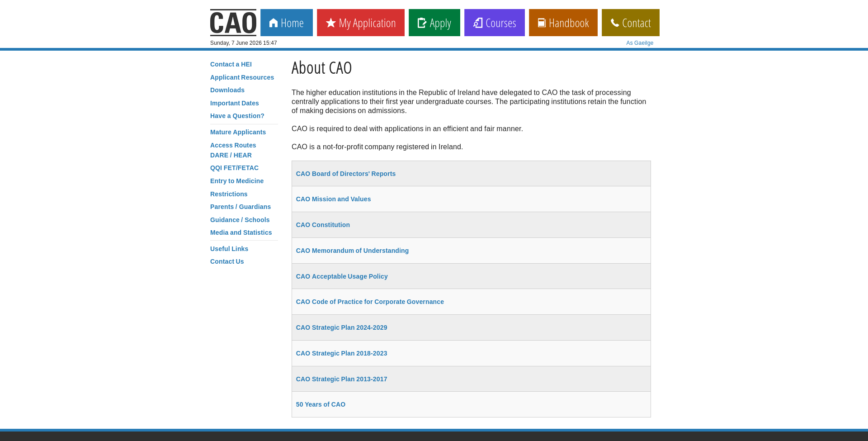Screen dimensions: 868x441
Task: Open the Home navigation tab
Action: (x=287, y=23)
